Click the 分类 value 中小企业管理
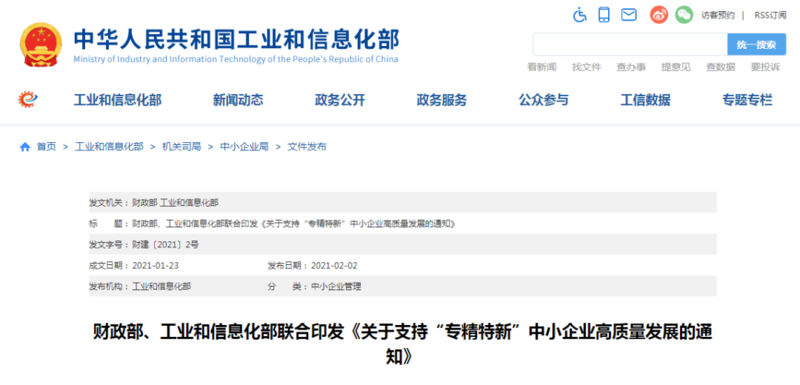The height and width of the screenshot is (385, 800). pyautogui.click(x=336, y=287)
